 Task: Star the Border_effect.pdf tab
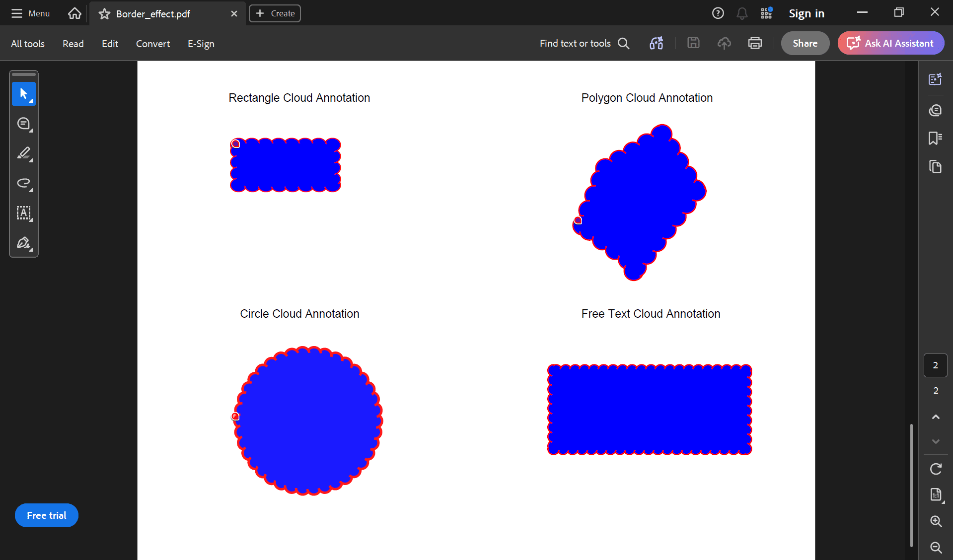click(104, 14)
